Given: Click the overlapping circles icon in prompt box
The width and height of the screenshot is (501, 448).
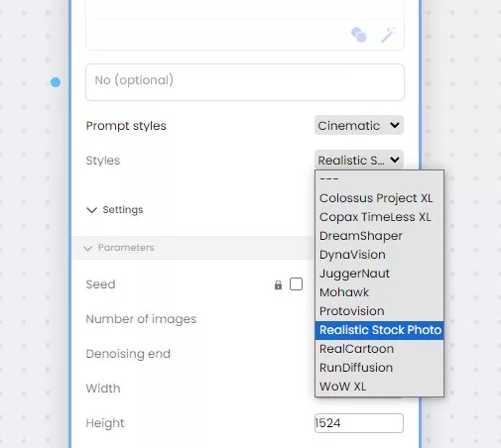Looking at the screenshot, I should [359, 35].
